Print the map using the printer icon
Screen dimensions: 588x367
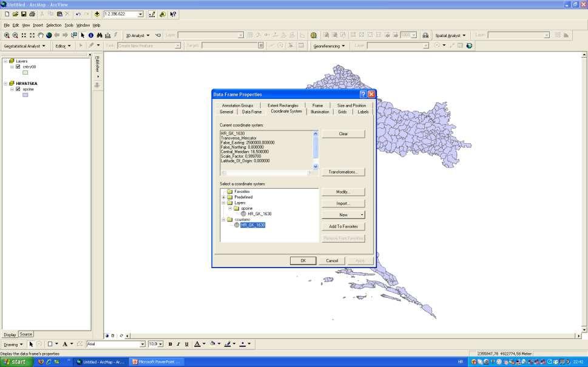pyautogui.click(x=32, y=14)
